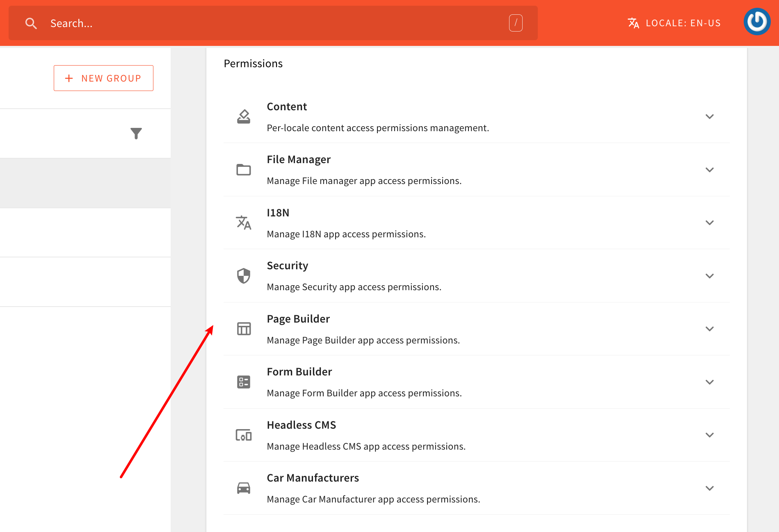Click the Security shield icon
Screen dimensions: 779x532
click(x=244, y=276)
